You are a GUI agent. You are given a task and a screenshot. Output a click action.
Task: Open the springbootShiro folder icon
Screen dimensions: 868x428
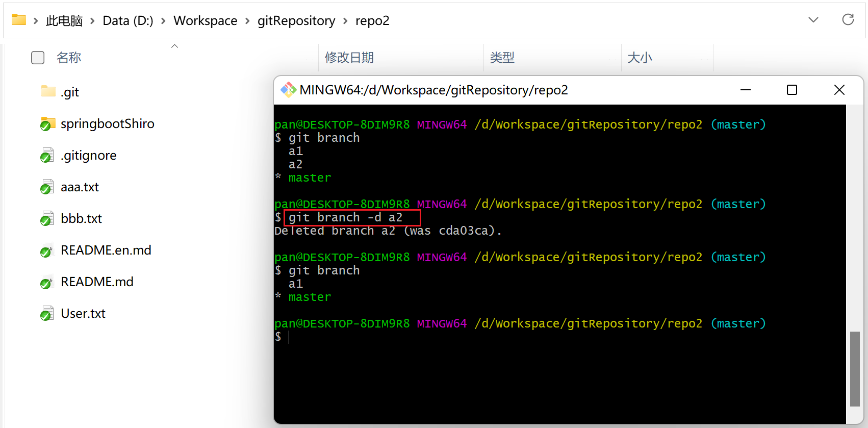48,124
